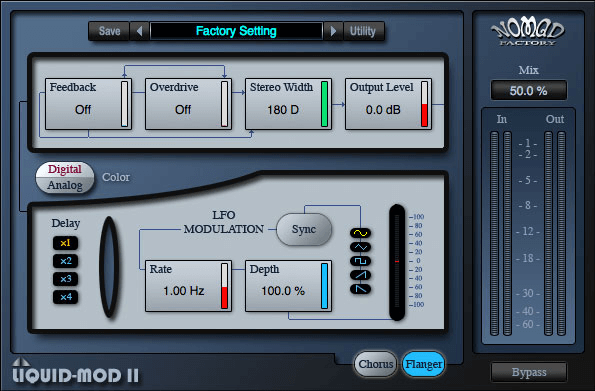Toggle the Bypass button
Image resolution: width=595 pixels, height=391 pixels.
pyautogui.click(x=529, y=372)
